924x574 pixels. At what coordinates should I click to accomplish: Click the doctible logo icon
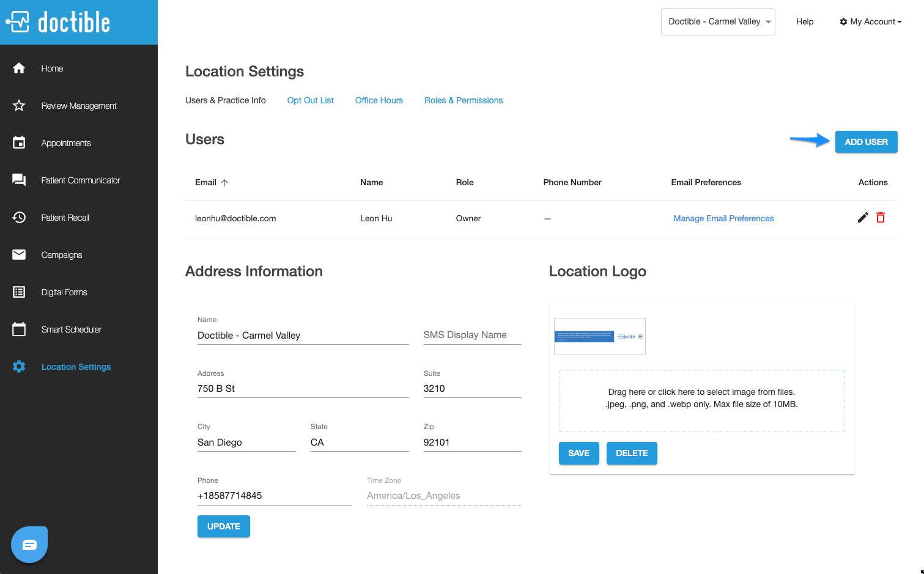(x=18, y=22)
